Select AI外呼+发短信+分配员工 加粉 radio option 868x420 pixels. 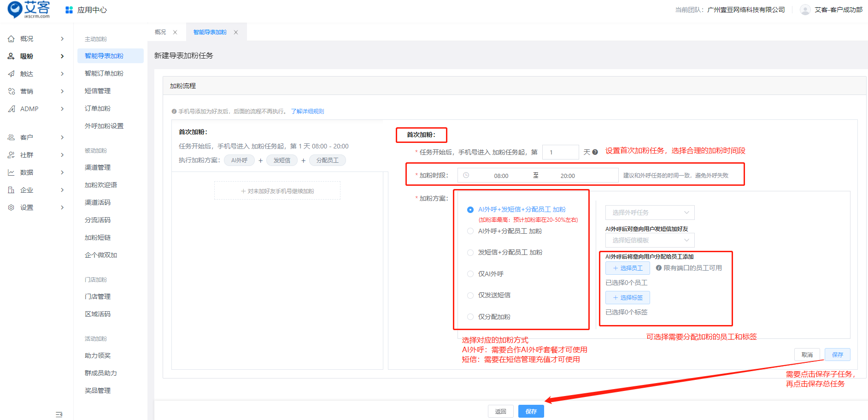coord(470,210)
